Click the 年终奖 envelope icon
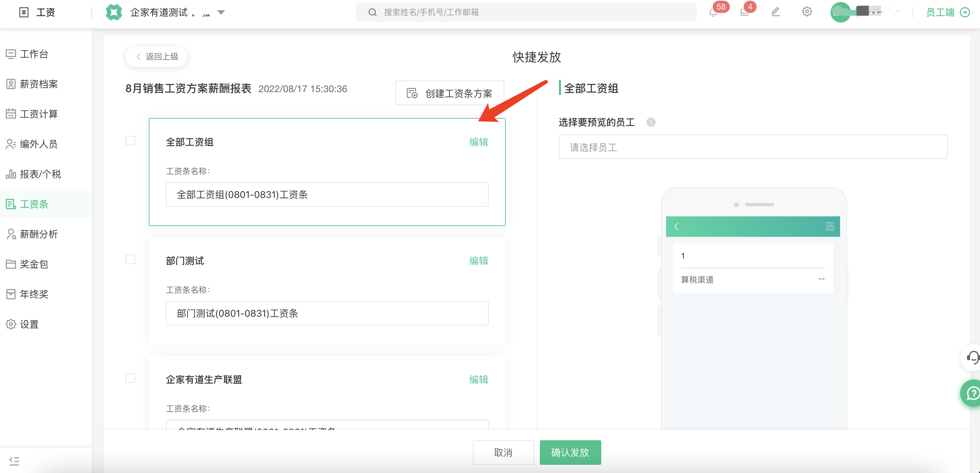 (11, 294)
